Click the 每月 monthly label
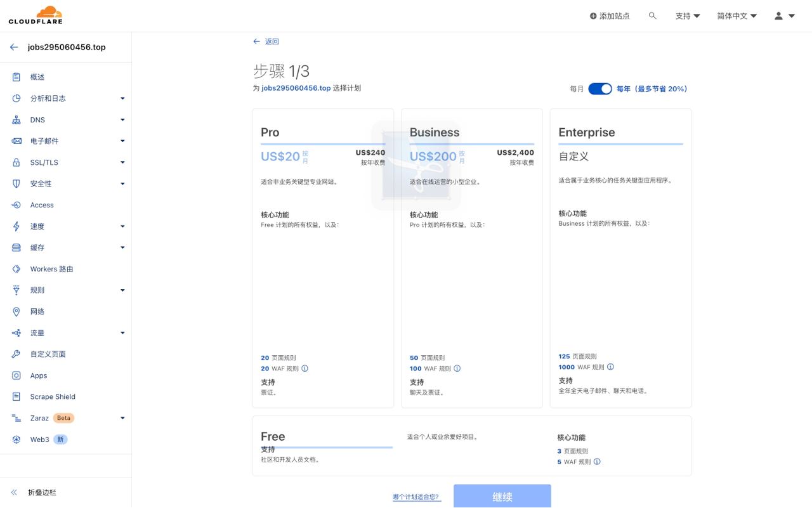 [x=577, y=89]
